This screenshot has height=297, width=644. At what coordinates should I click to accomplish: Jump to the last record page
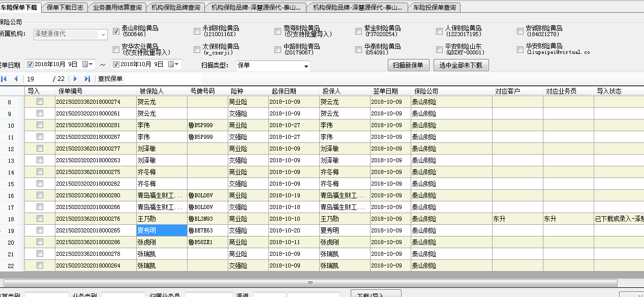[87, 79]
